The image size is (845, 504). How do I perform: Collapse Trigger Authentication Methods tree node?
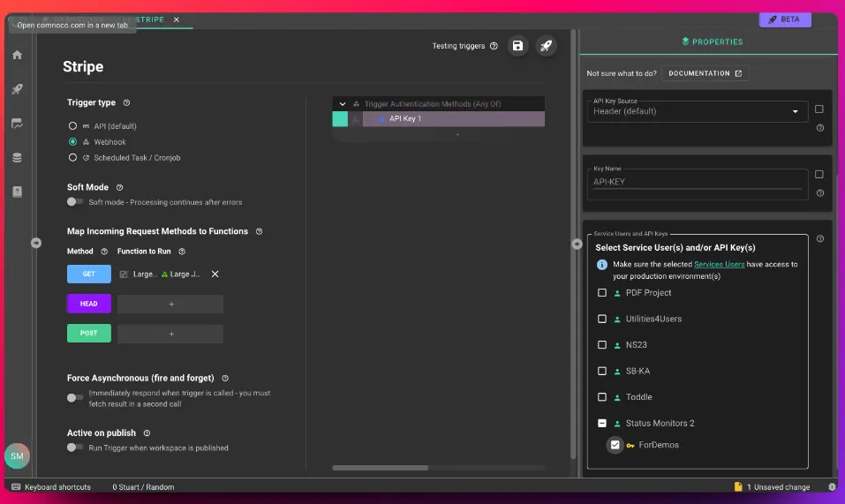pyautogui.click(x=343, y=104)
